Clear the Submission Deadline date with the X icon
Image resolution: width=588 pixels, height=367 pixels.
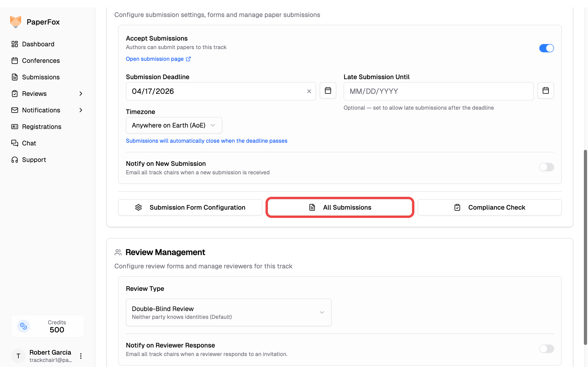309,91
